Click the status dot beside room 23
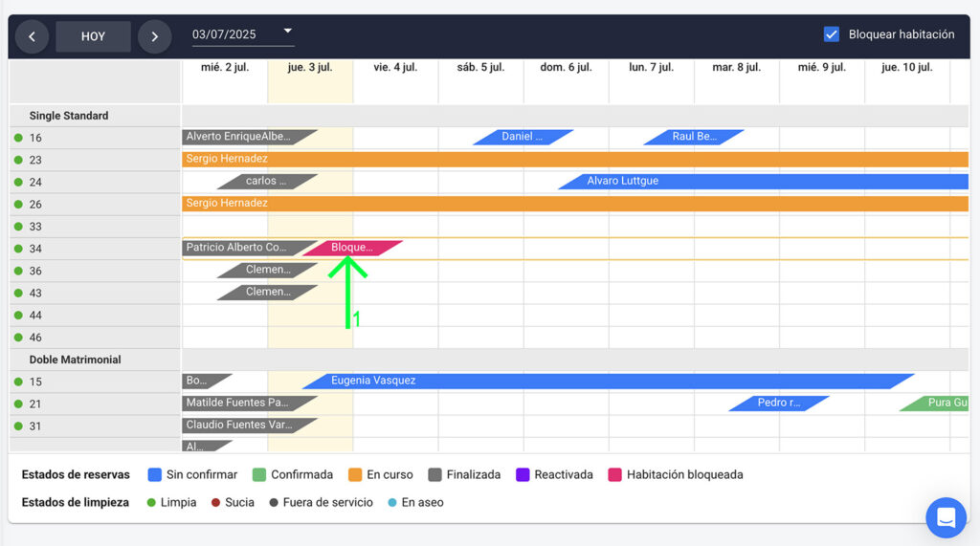This screenshot has width=980, height=546. click(18, 160)
